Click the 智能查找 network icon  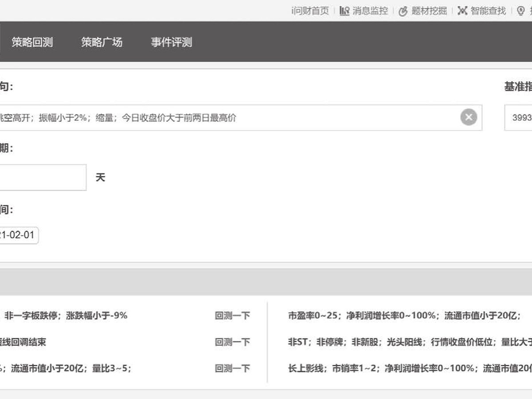point(462,11)
